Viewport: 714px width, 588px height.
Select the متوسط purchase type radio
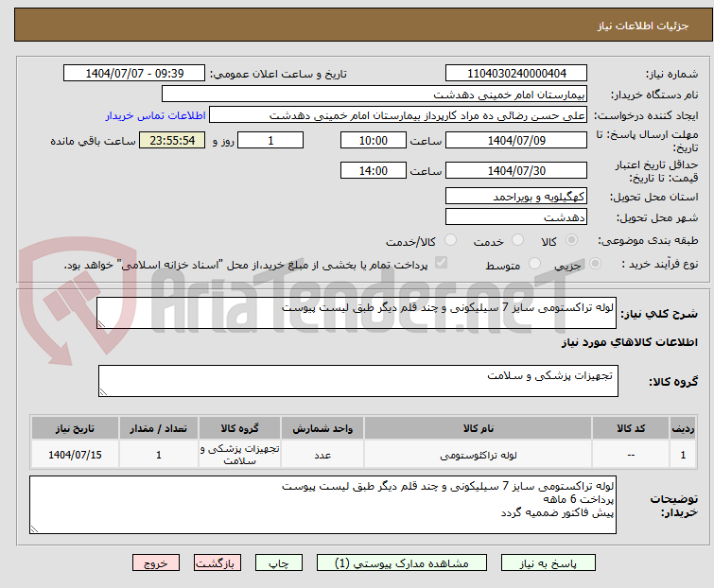(x=534, y=264)
